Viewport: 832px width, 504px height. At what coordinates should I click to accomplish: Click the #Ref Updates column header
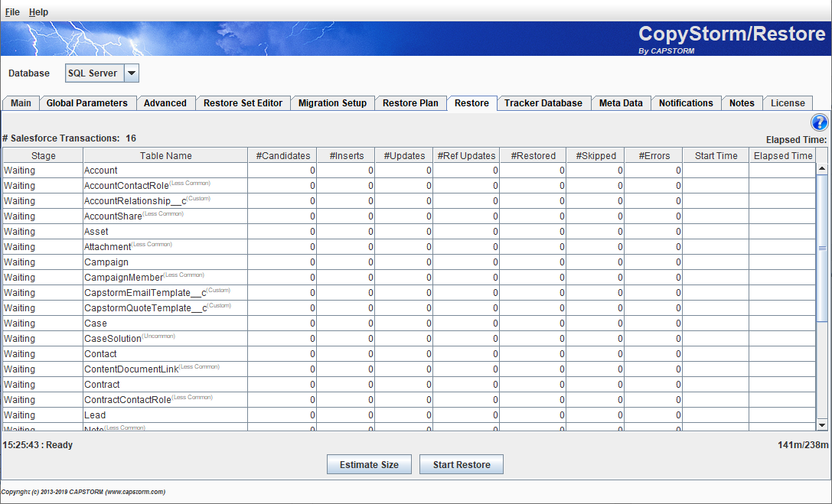click(x=466, y=155)
